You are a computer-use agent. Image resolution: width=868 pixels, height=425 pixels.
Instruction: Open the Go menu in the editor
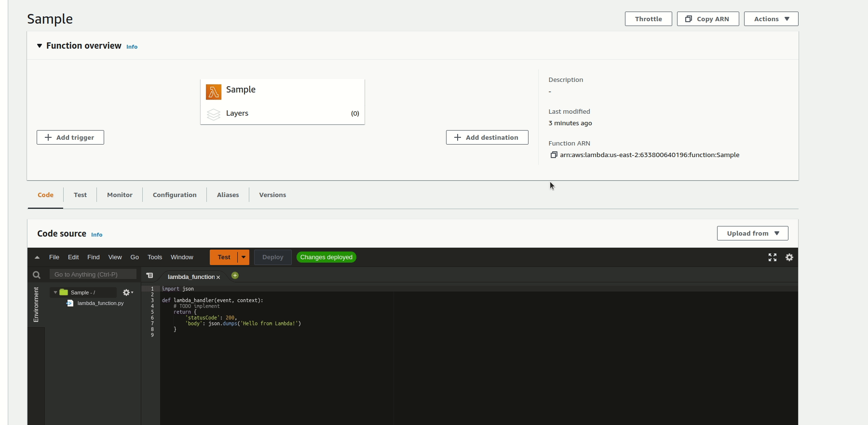[x=135, y=257]
